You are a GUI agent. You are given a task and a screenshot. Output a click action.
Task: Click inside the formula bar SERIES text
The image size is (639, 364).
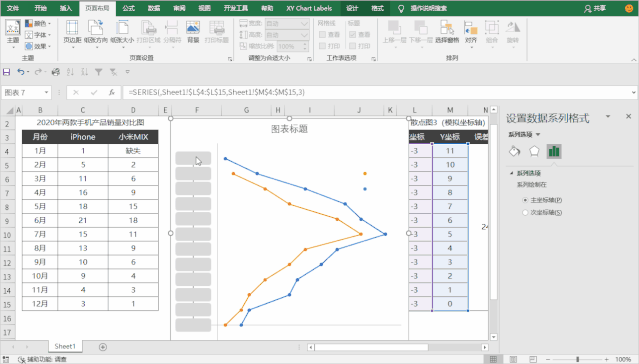(x=216, y=93)
